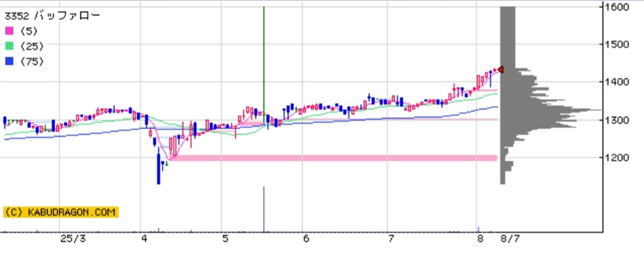Click the 25/3 date axis label
The width and height of the screenshot is (644, 254).
(x=73, y=239)
